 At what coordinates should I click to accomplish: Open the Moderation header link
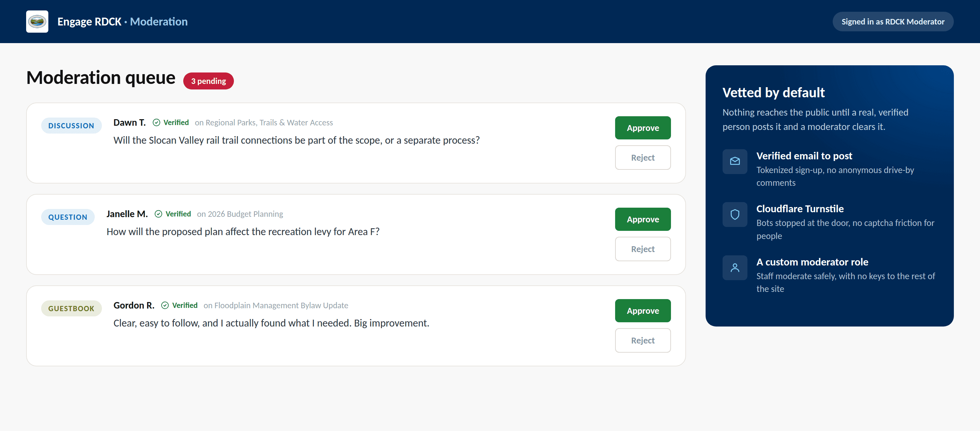coord(159,22)
